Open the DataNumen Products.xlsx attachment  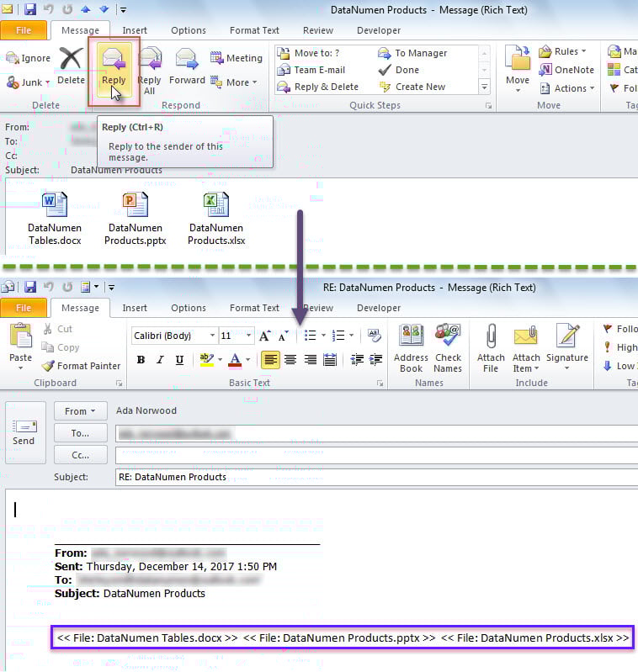point(216,219)
